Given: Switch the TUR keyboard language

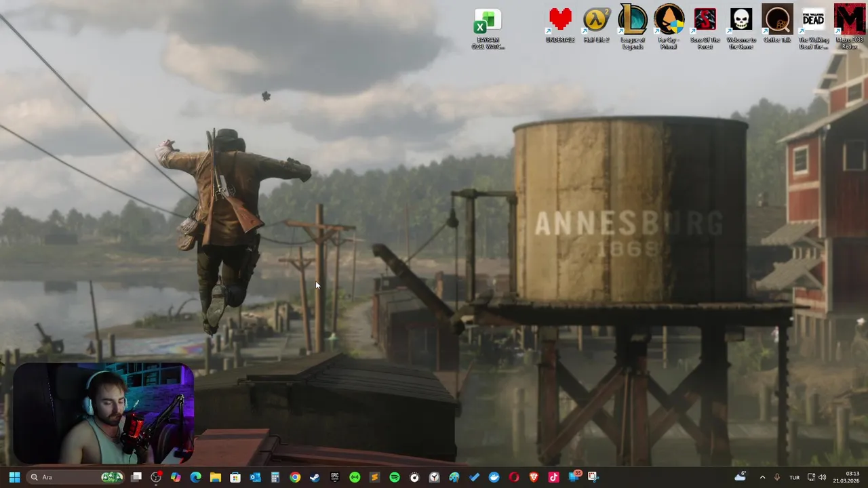Looking at the screenshot, I should click(x=794, y=477).
